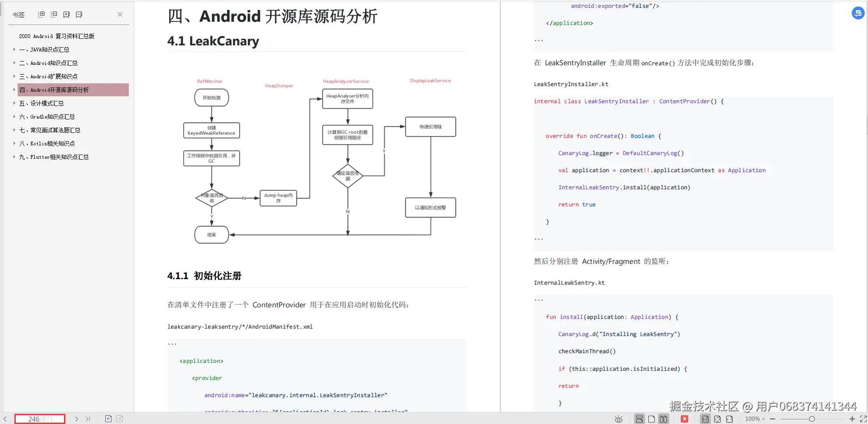Select the 九、Flutter相关知识点汇总 bookmark entry
Viewport: 868px width, 424px height.
coord(54,157)
